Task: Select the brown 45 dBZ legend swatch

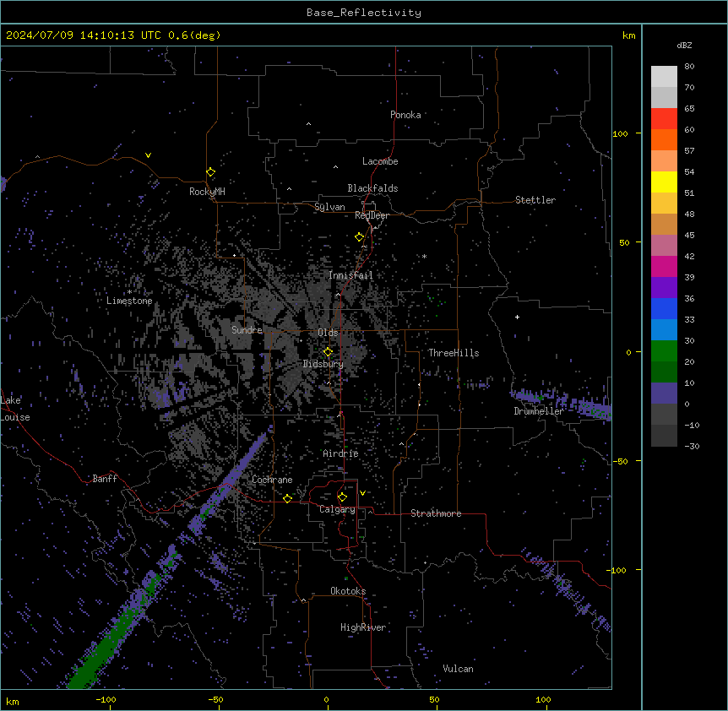Action: 664,224
